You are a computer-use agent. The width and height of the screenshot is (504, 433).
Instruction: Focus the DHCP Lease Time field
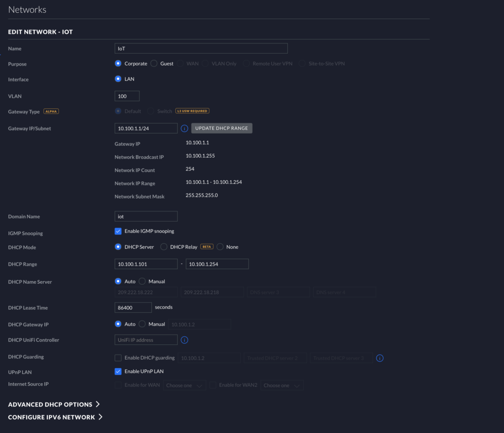click(133, 307)
